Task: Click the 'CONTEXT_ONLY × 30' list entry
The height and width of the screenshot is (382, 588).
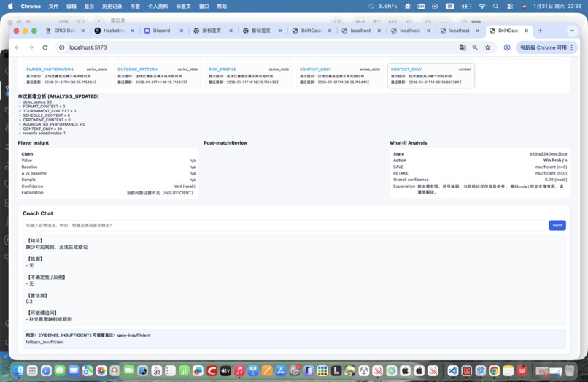Action: tap(42, 129)
